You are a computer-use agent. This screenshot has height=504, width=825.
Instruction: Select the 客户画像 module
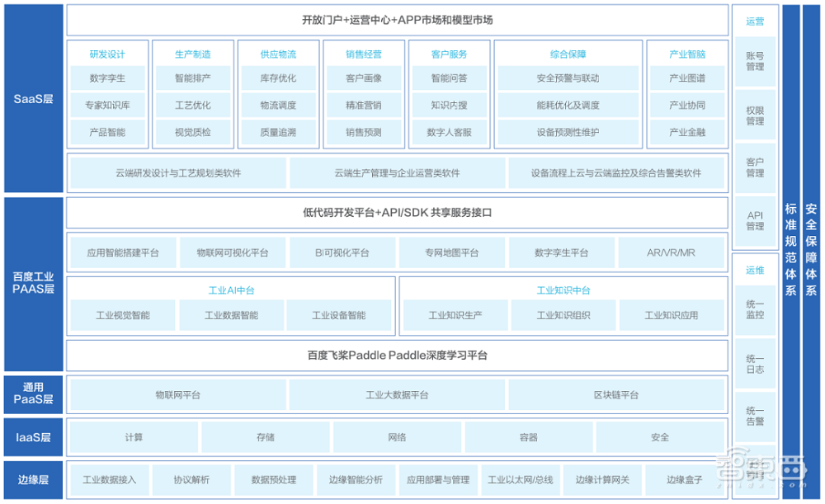[363, 79]
